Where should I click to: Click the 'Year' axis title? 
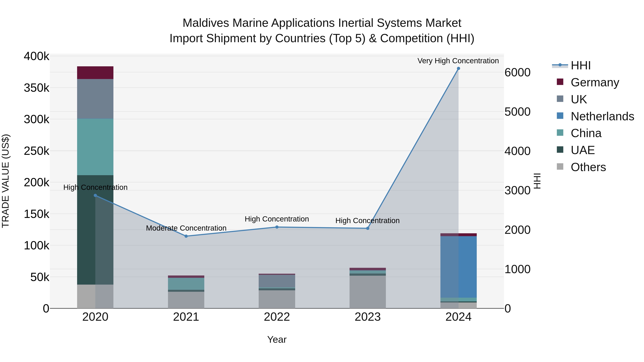coord(277,340)
